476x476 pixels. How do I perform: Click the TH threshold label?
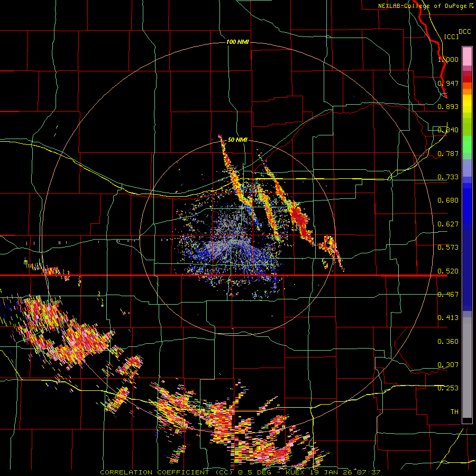pos(454,412)
